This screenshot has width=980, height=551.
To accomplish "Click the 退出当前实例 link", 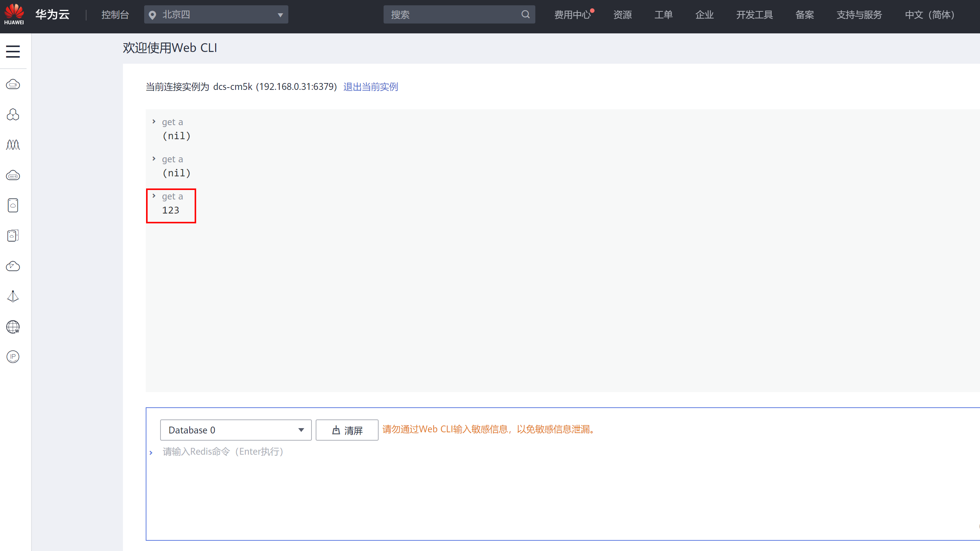I will pos(371,87).
